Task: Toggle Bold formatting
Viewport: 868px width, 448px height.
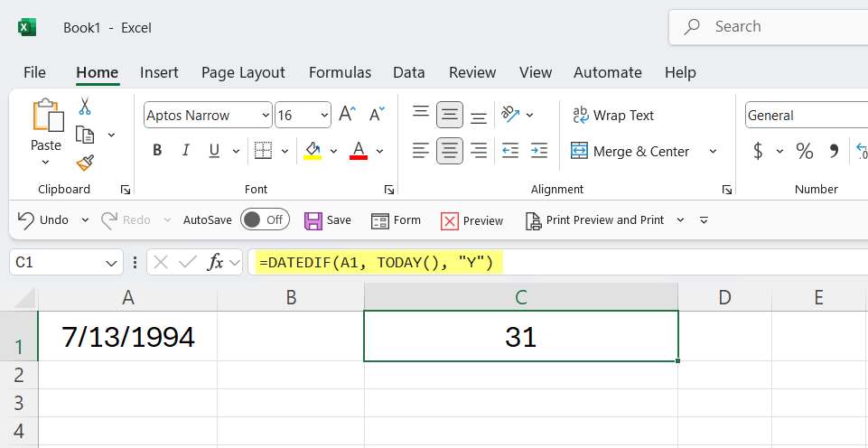Action: (157, 151)
